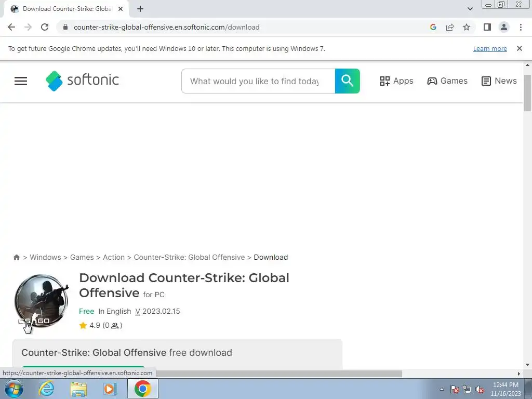The width and height of the screenshot is (532, 399).
Task: Click the search magnifier button
Action: coord(347,81)
